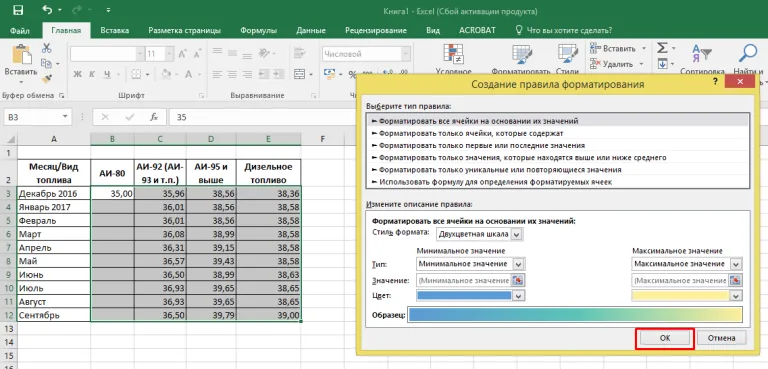Increase the cell indent

coord(279,74)
